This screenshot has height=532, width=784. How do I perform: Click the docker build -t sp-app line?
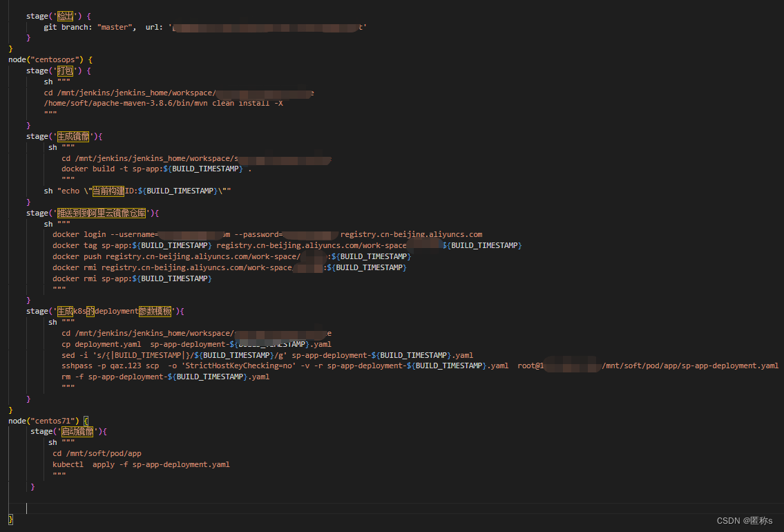(157, 169)
